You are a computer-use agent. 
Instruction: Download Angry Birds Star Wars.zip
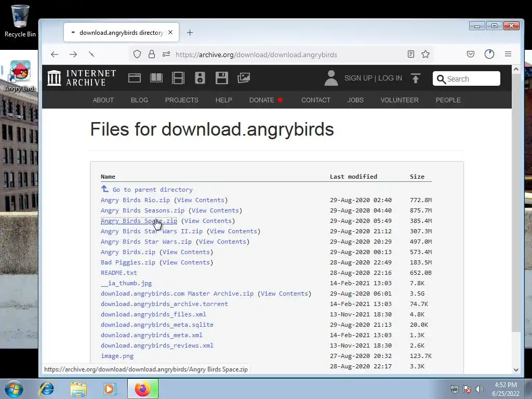click(x=146, y=242)
